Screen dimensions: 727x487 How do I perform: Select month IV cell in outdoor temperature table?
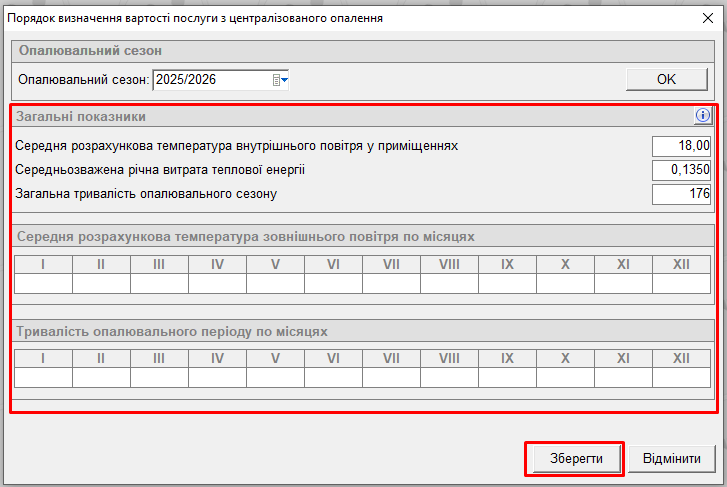pyautogui.click(x=217, y=284)
